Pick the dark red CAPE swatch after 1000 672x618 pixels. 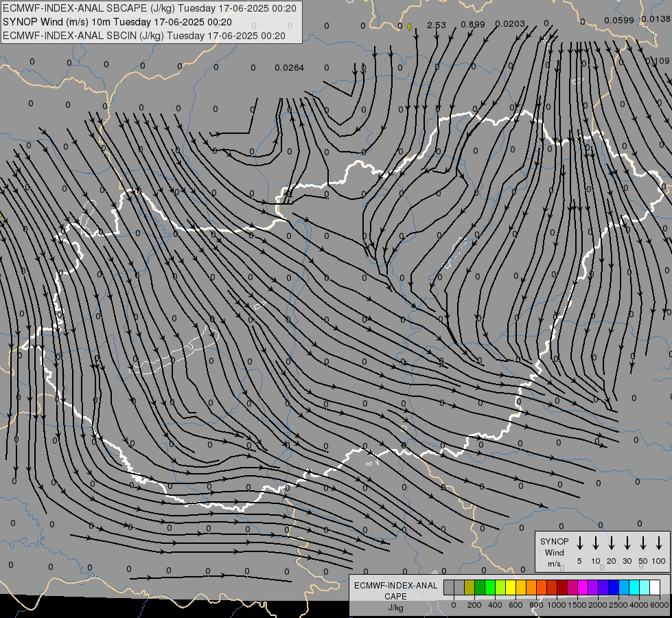coord(562,587)
